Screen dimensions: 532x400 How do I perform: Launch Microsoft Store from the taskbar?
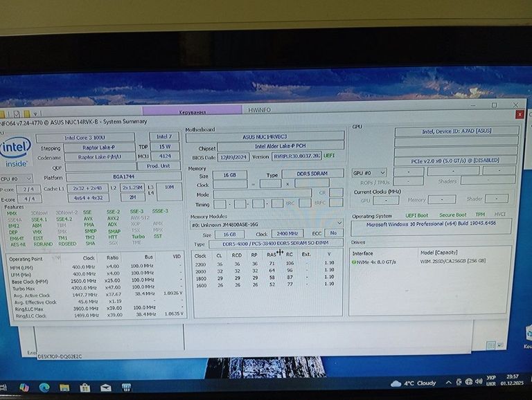point(85,388)
